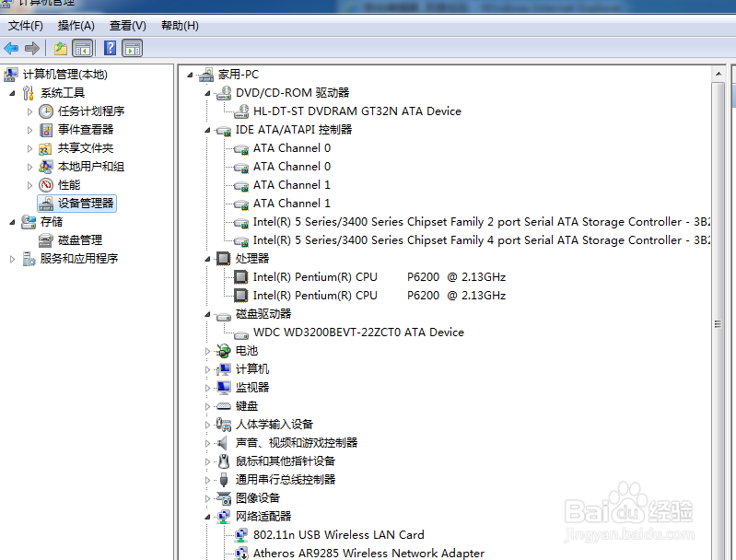Click the mouse icon for 鼠标和其他指针设备

coord(224,461)
